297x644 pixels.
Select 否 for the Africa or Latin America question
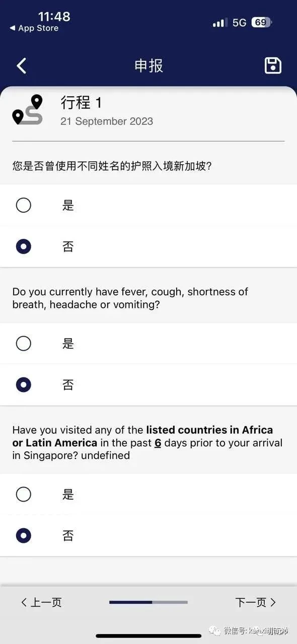click(148, 536)
